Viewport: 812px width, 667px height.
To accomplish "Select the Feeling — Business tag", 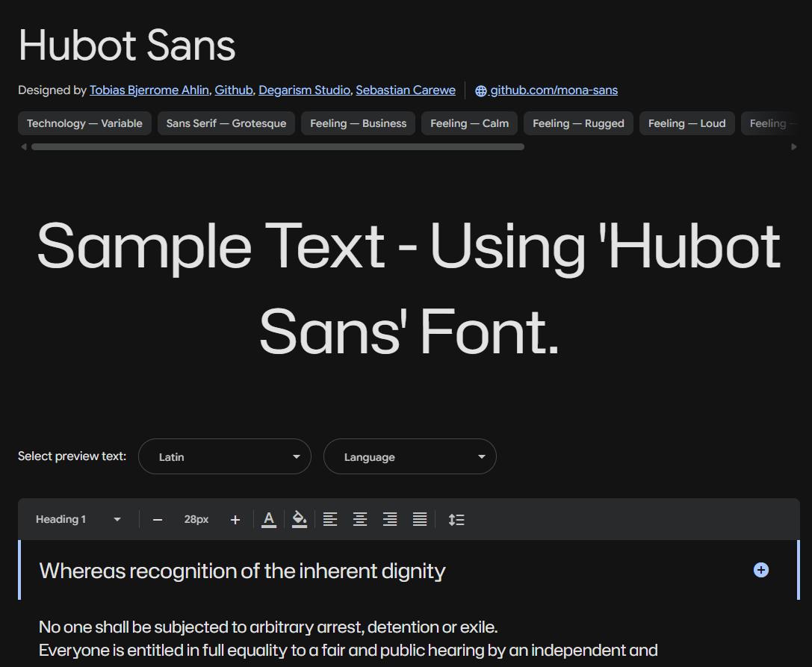I will (x=359, y=123).
